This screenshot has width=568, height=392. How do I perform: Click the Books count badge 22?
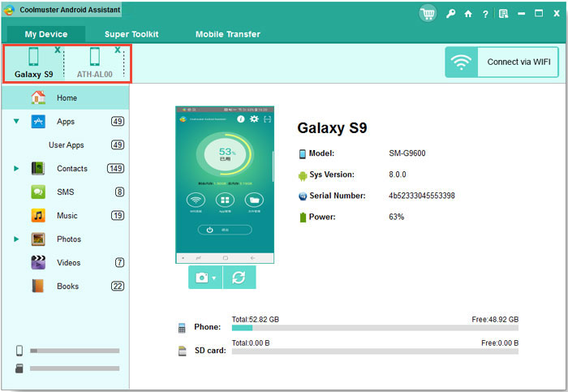[118, 286]
